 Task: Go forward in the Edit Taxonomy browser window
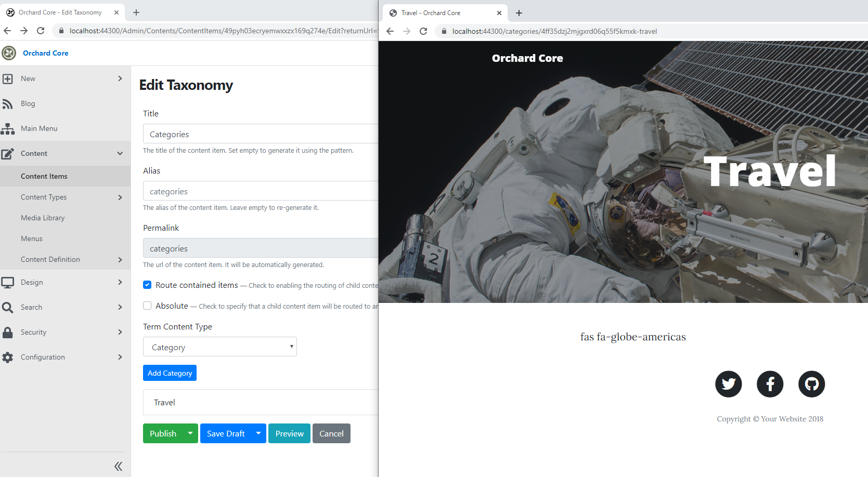point(24,31)
